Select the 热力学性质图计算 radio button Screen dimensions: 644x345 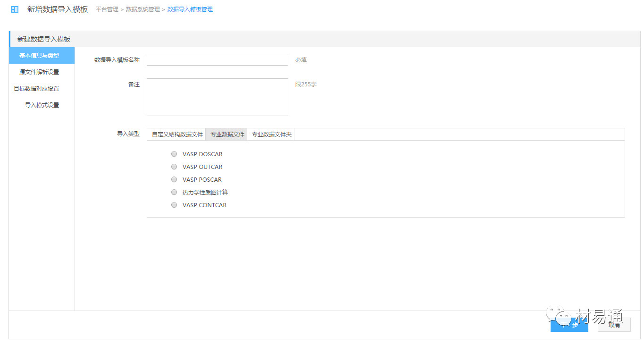[174, 193]
